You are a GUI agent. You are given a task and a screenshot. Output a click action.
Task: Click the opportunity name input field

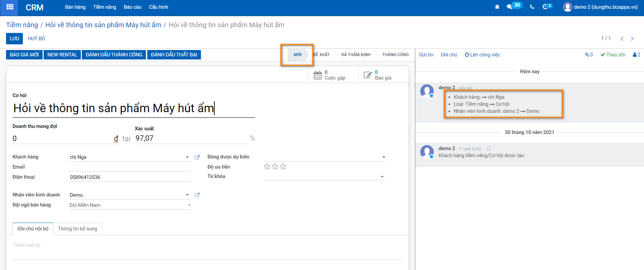point(134,108)
